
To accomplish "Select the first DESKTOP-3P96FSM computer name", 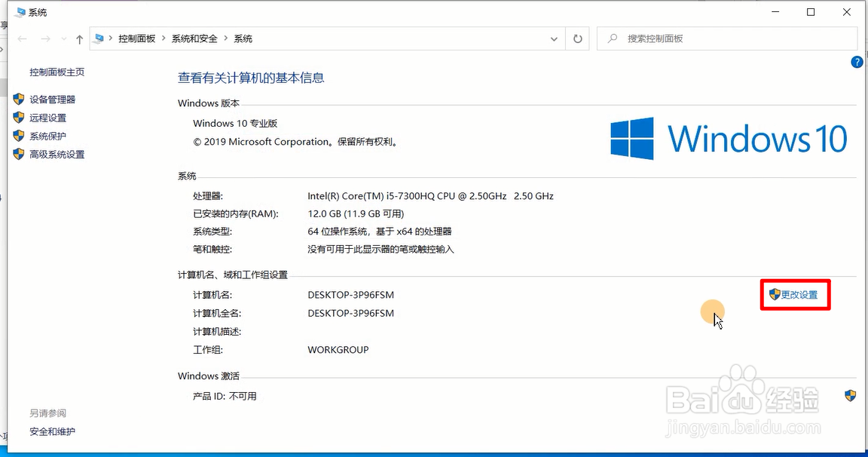I will (351, 295).
